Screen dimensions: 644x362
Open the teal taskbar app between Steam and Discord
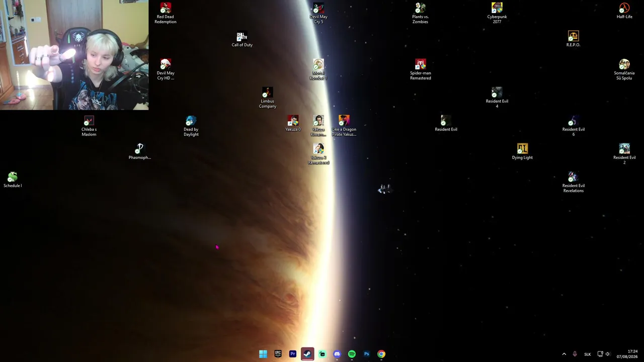[x=322, y=354]
